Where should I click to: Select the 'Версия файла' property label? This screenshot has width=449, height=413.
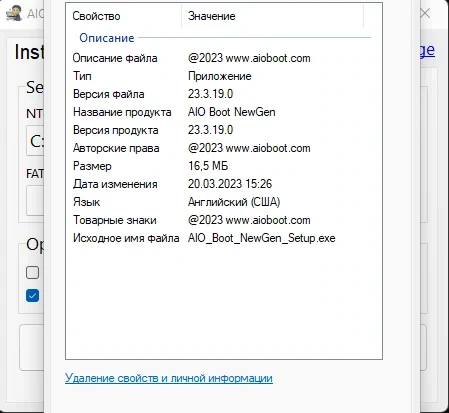point(109,94)
